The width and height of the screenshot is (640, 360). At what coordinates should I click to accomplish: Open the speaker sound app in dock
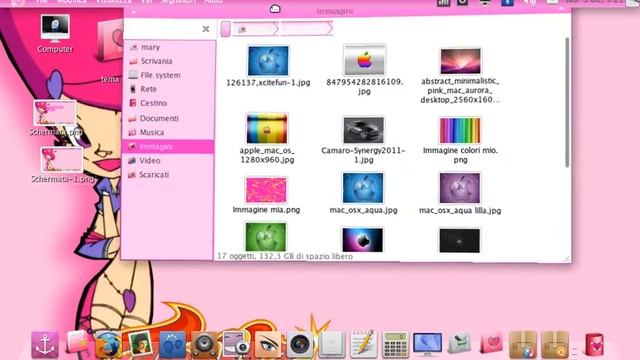(204, 345)
